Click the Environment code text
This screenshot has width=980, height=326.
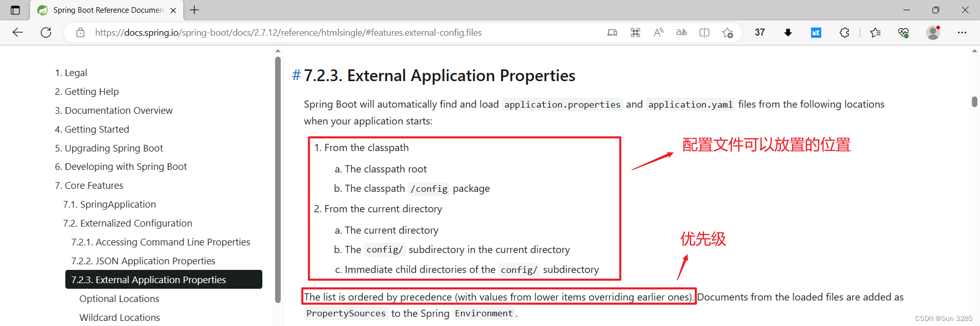[x=484, y=313]
